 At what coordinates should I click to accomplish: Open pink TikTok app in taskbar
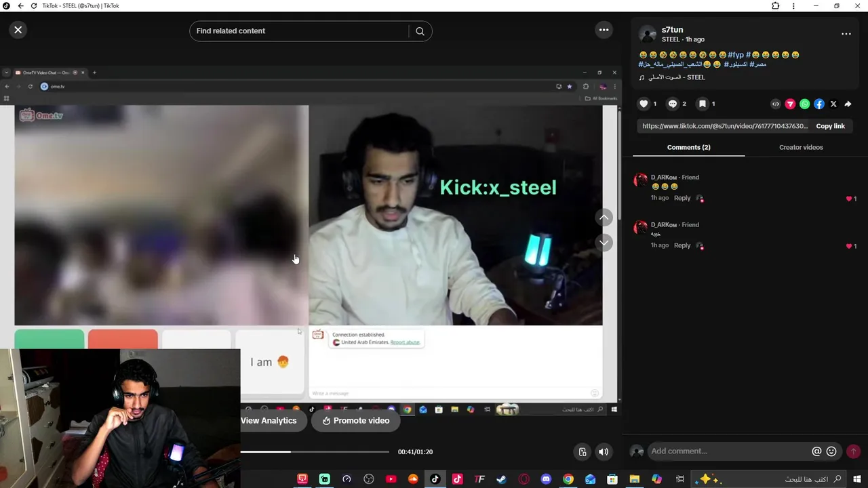(457, 479)
